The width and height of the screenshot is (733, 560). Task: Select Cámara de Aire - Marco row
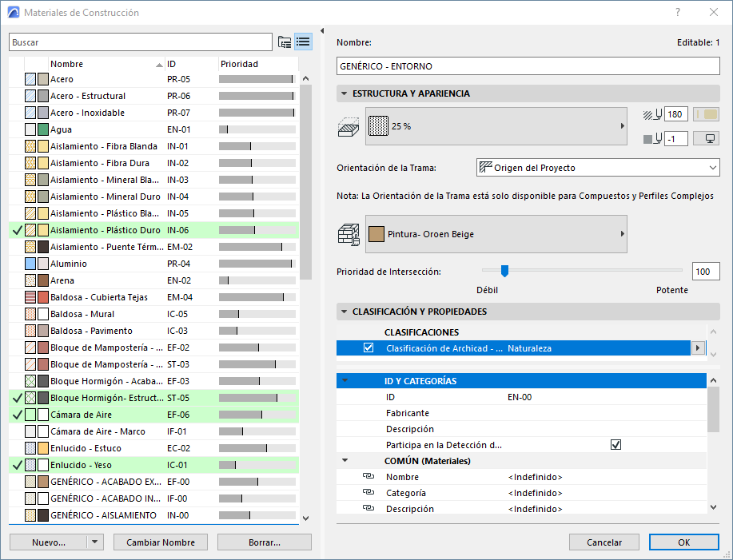click(153, 431)
